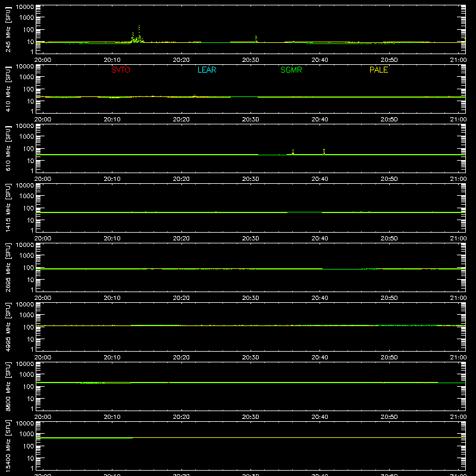Screen dimensions: 476x476
Task: Click 20:10 time label under the 245 MHz panel
Action: tap(112, 60)
